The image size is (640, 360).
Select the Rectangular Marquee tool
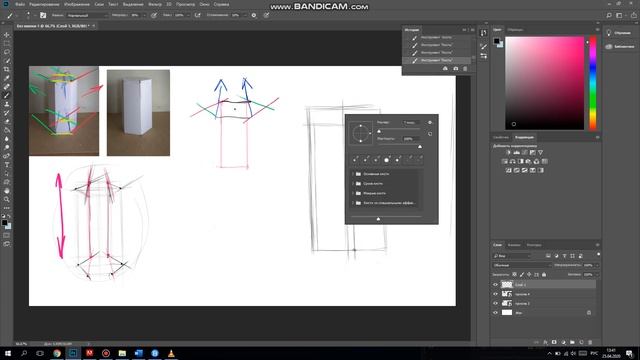click(x=7, y=43)
